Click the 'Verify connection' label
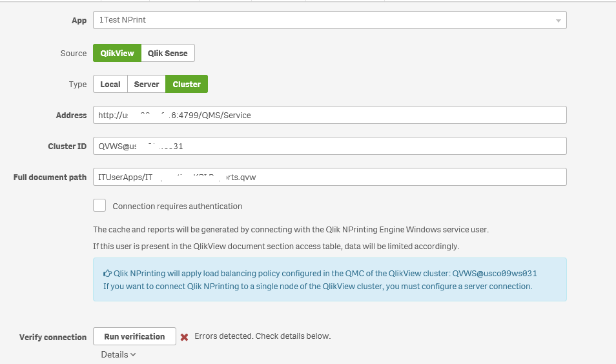The height and width of the screenshot is (364, 616). click(53, 337)
